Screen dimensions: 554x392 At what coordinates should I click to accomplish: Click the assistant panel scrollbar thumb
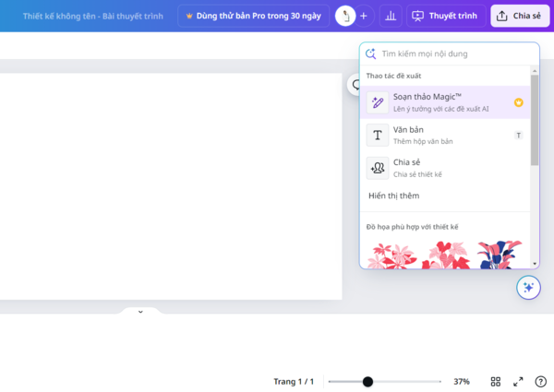point(535,120)
